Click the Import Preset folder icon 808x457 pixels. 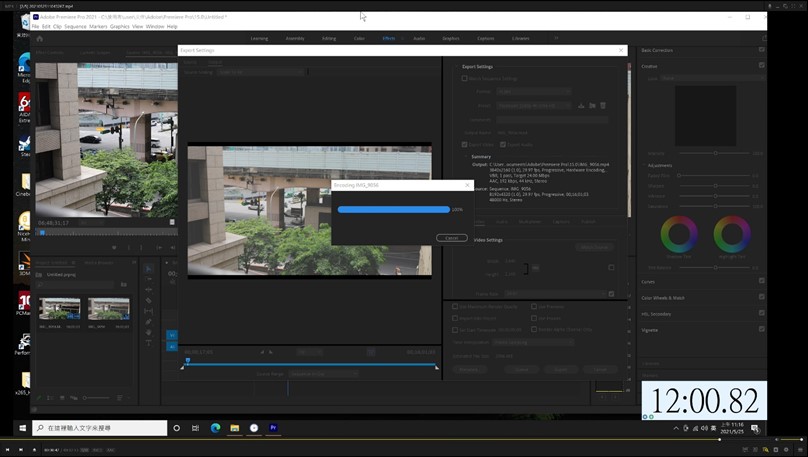[x=592, y=105]
